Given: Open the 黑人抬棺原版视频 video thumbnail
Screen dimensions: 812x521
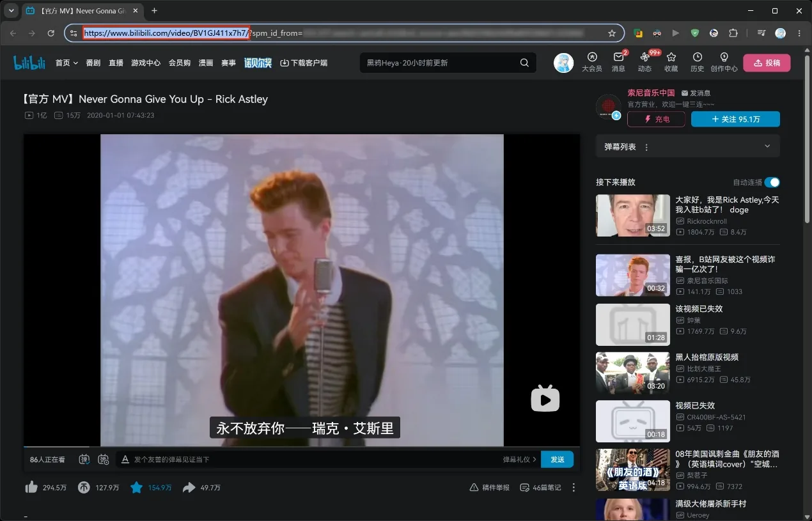Looking at the screenshot, I should pos(633,373).
